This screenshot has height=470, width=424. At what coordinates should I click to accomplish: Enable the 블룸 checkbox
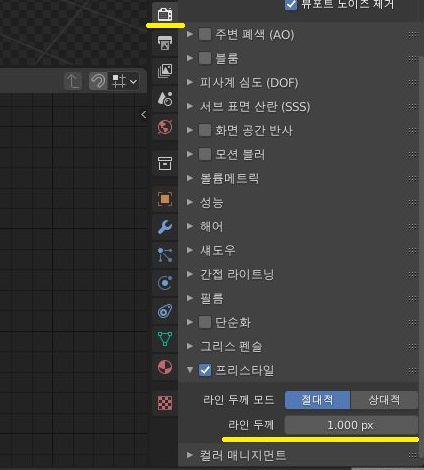tap(205, 58)
